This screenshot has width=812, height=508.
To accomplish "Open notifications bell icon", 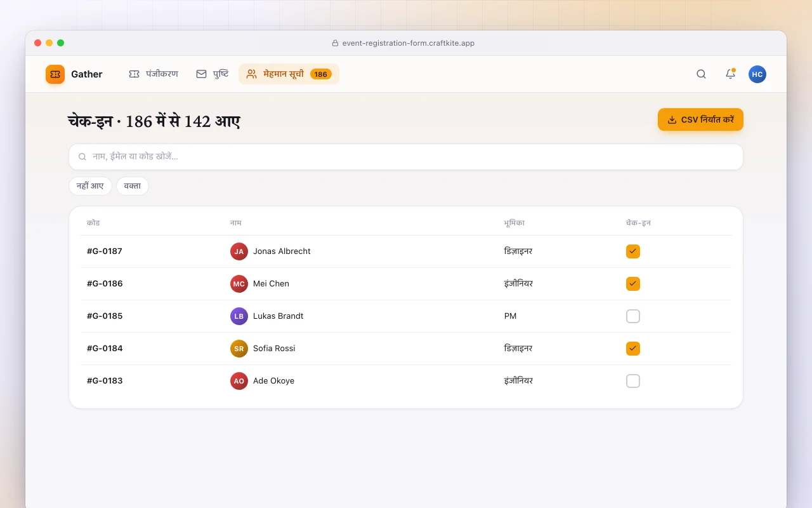I will click(730, 74).
